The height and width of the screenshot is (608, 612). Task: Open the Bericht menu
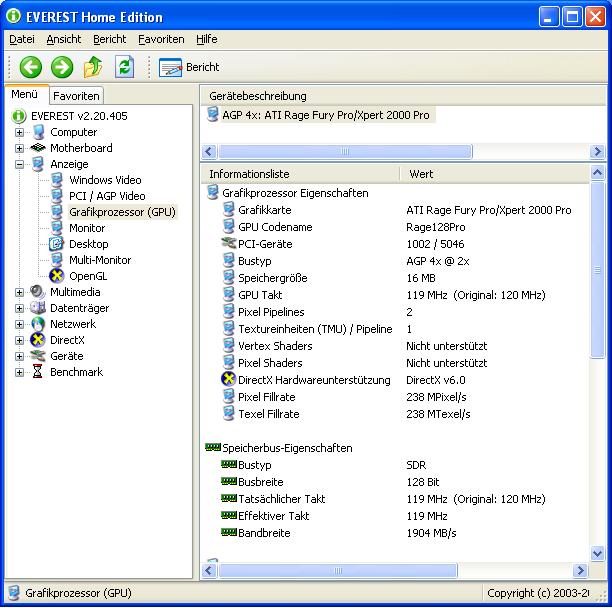click(110, 39)
